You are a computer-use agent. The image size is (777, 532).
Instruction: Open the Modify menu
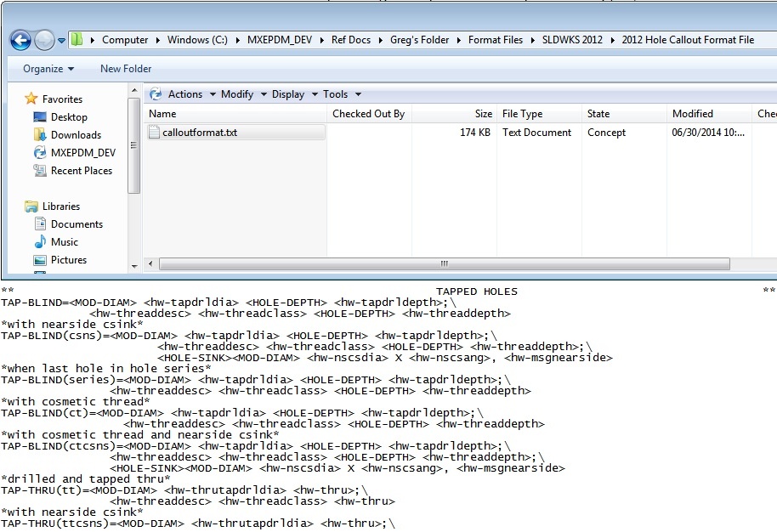(243, 94)
